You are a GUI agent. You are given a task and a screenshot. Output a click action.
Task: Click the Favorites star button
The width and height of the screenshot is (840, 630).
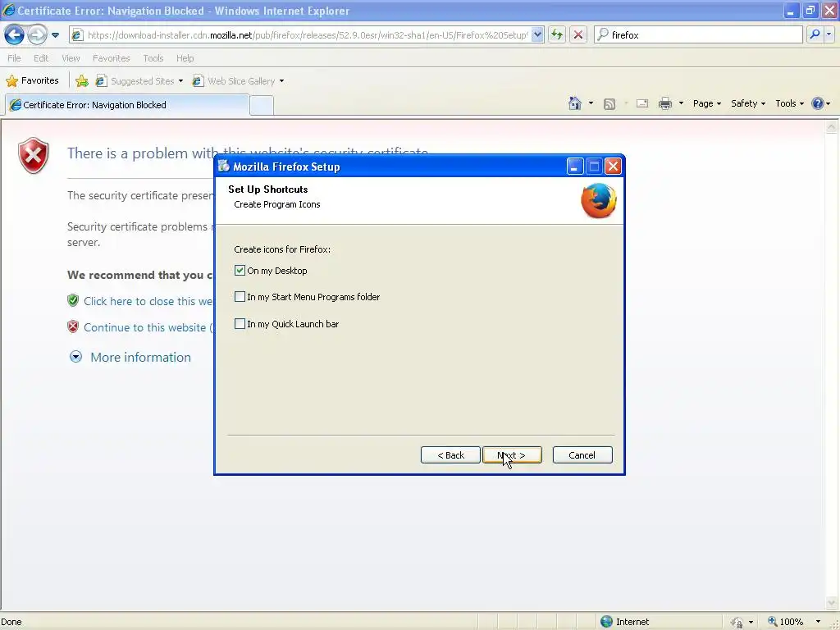[32, 80]
